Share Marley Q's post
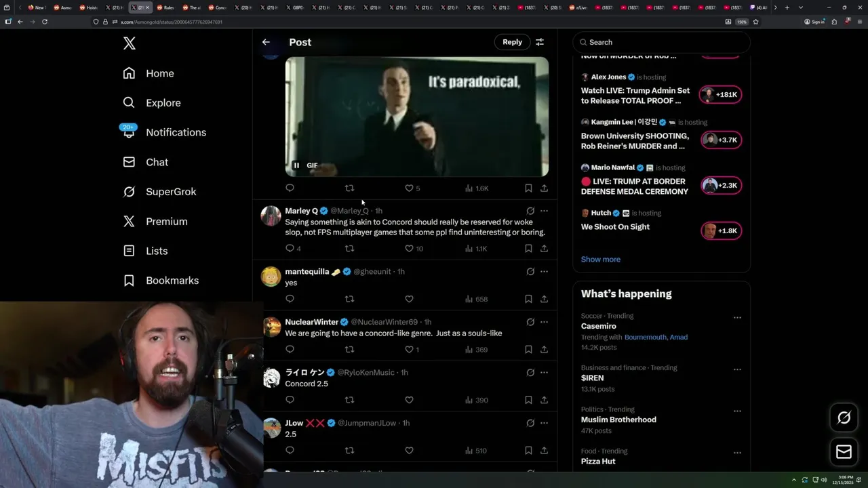This screenshot has width=868, height=488. tap(544, 248)
